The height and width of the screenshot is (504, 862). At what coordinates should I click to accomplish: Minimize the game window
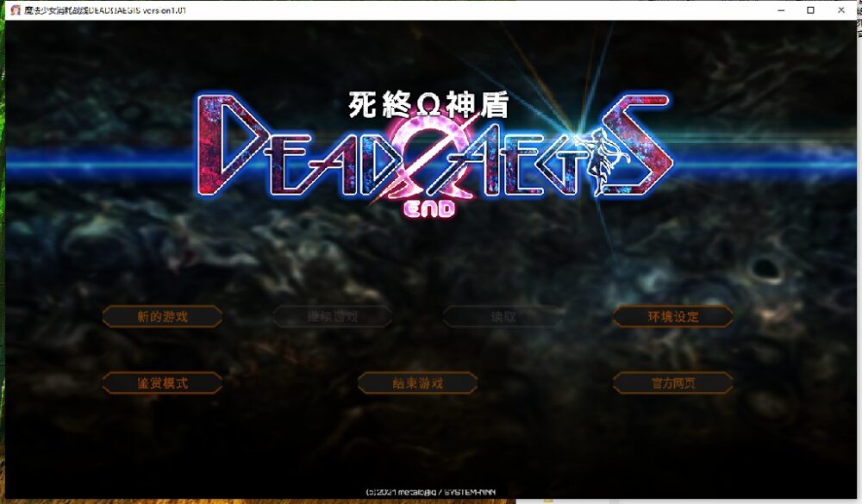[781, 9]
